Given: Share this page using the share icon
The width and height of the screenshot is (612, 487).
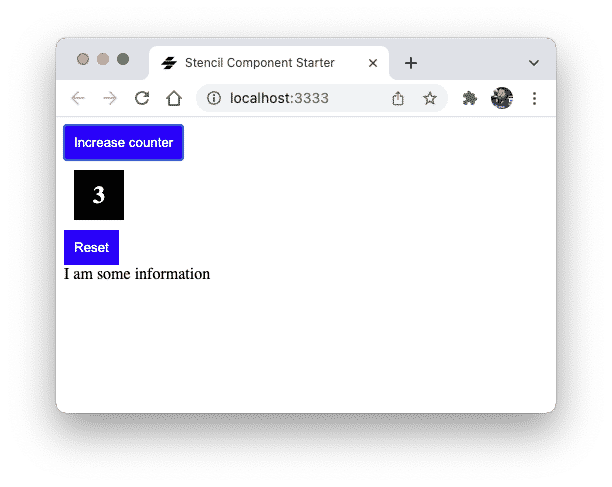Looking at the screenshot, I should pos(398,98).
